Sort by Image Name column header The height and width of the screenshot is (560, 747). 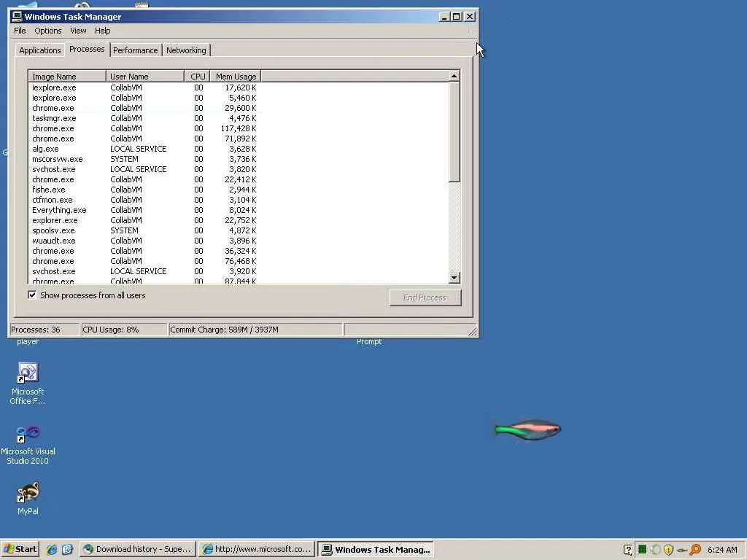67,76
